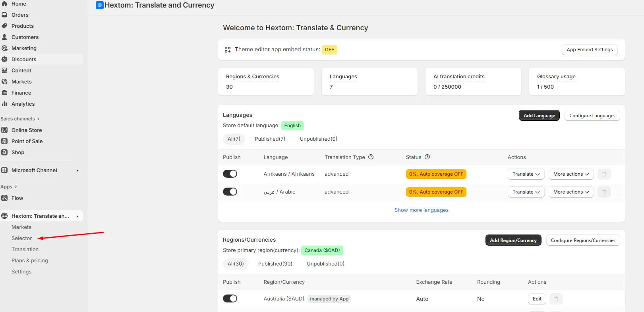Click the Add Region/Currency button
Image resolution: width=644 pixels, height=312 pixels.
click(513, 240)
